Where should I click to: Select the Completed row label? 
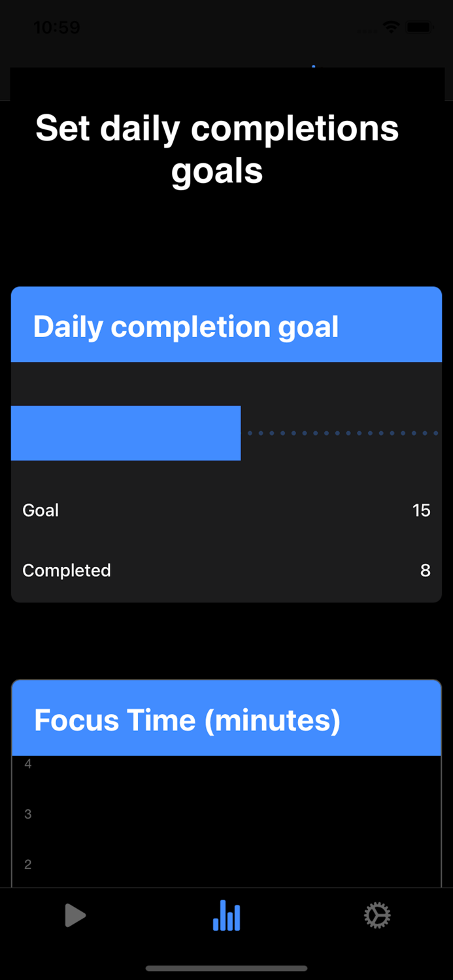tap(67, 570)
